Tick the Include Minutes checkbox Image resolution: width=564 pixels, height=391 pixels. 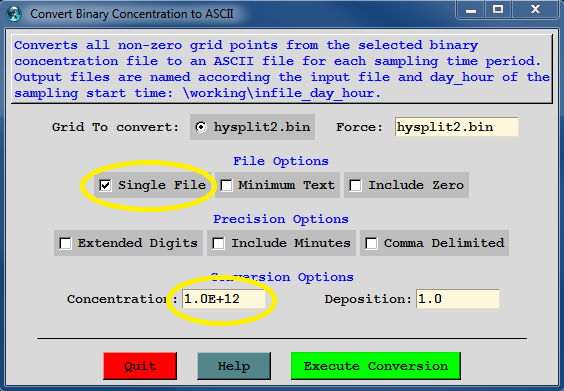coord(218,244)
